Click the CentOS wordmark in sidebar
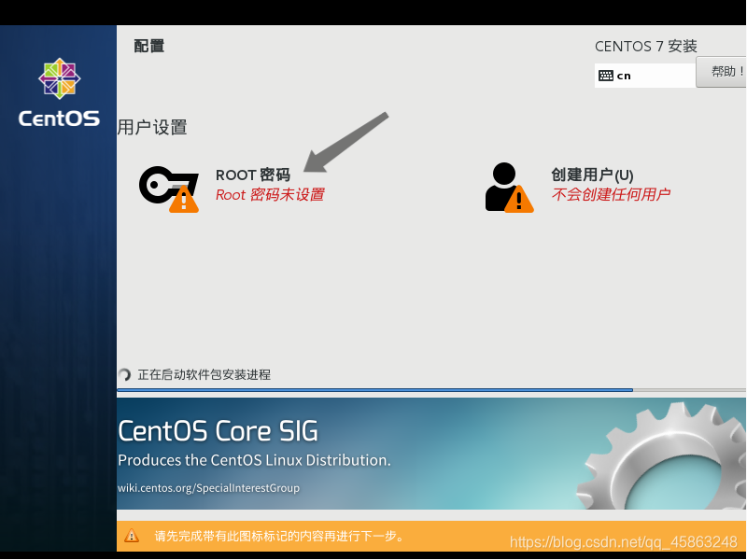 [59, 119]
